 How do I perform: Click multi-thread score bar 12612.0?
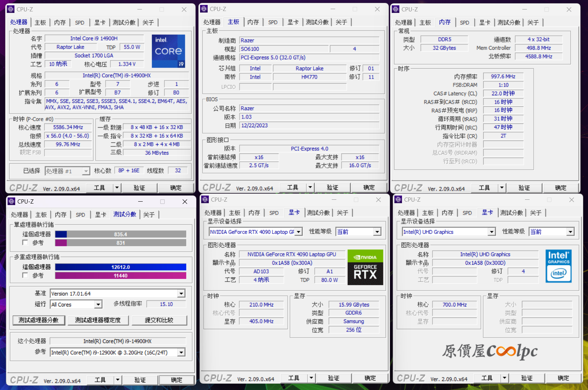coord(121,267)
